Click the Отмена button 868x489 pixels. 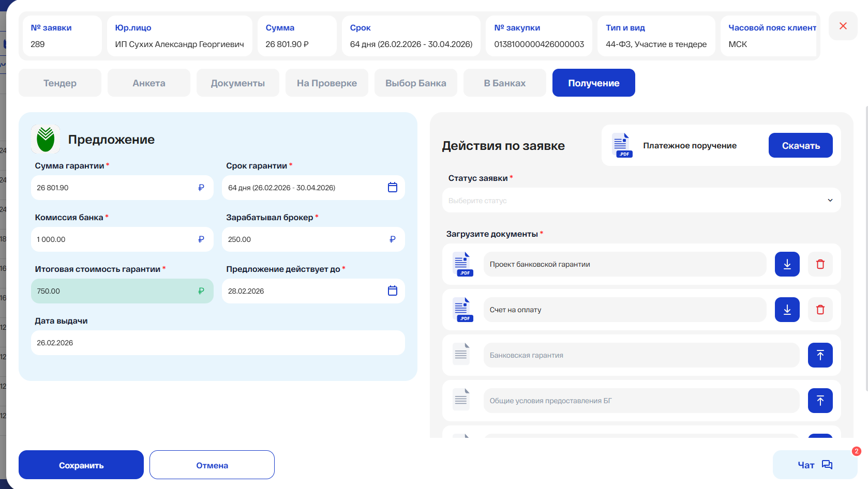coord(212,465)
